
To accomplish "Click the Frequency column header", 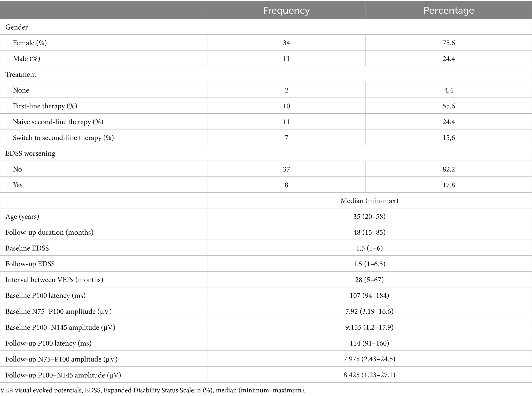I will click(286, 10).
